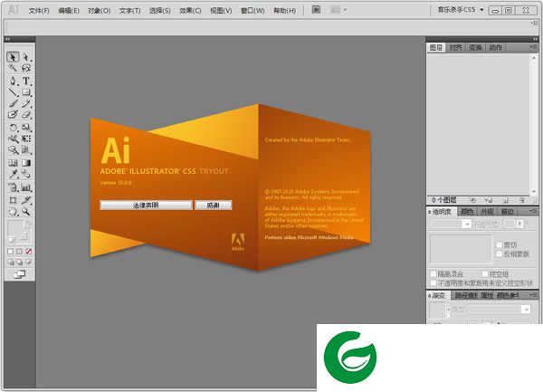Toggle the 剪切 checkbox
The width and height of the screenshot is (543, 392).
[500, 244]
